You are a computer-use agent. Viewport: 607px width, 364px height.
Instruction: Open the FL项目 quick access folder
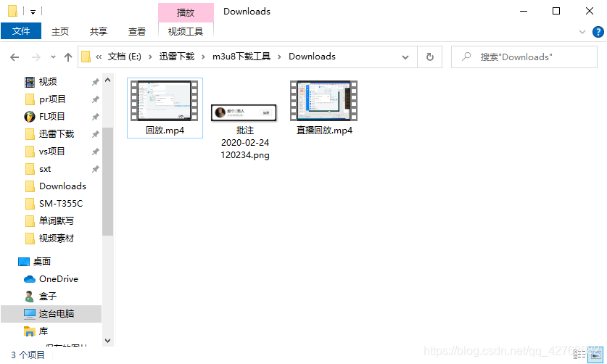pyautogui.click(x=52, y=117)
